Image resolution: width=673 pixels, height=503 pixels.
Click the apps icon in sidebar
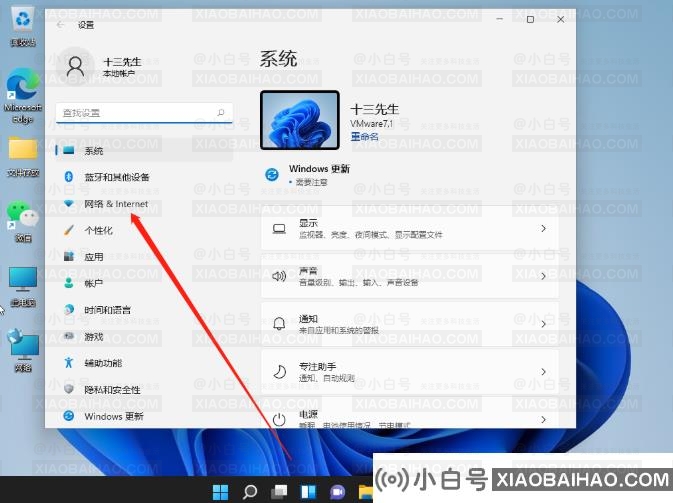pyautogui.click(x=69, y=256)
